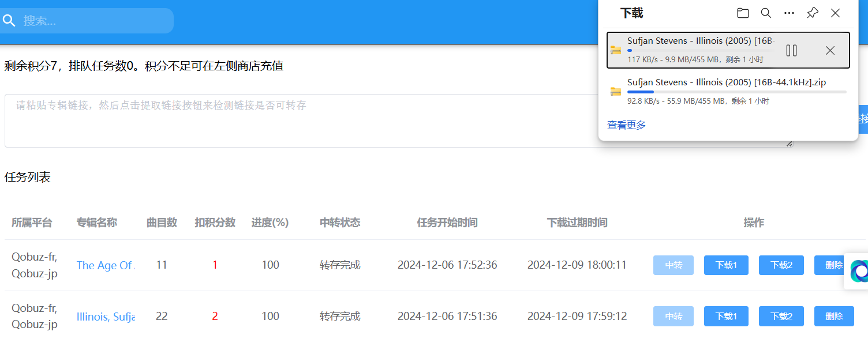Screen dimensions: 868x339
Task: Click 扣积分数 column header
Action: coord(215,223)
